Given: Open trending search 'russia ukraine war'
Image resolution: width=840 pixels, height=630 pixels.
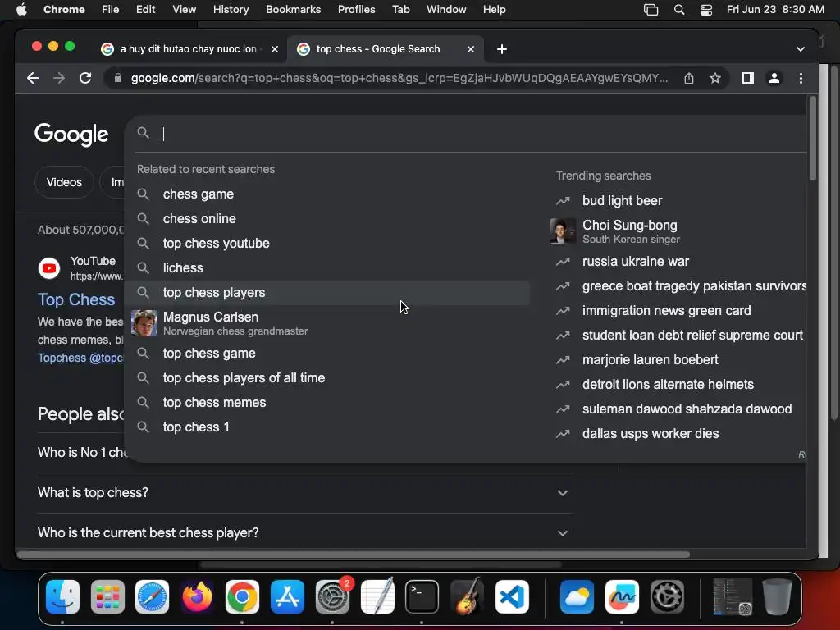Looking at the screenshot, I should click(636, 262).
